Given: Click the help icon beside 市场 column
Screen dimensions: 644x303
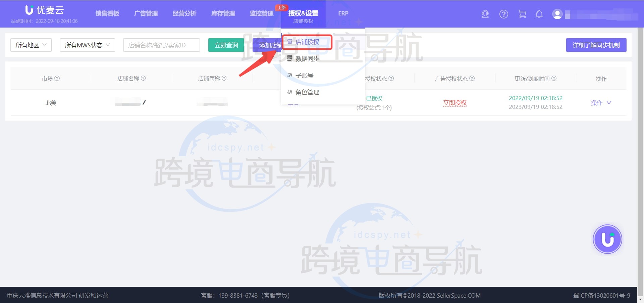Looking at the screenshot, I should click(57, 78).
